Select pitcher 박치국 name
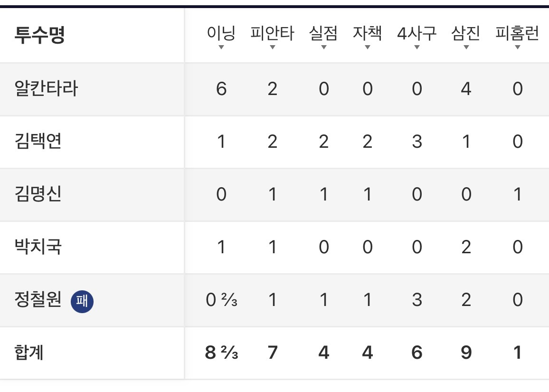The width and height of the screenshot is (549, 392). (38, 247)
